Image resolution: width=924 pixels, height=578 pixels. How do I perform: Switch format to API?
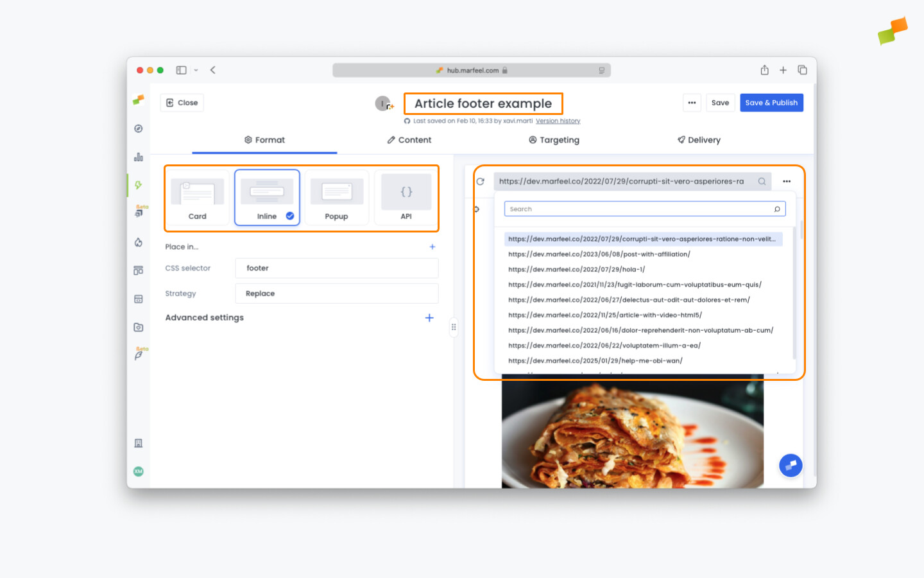coord(406,197)
